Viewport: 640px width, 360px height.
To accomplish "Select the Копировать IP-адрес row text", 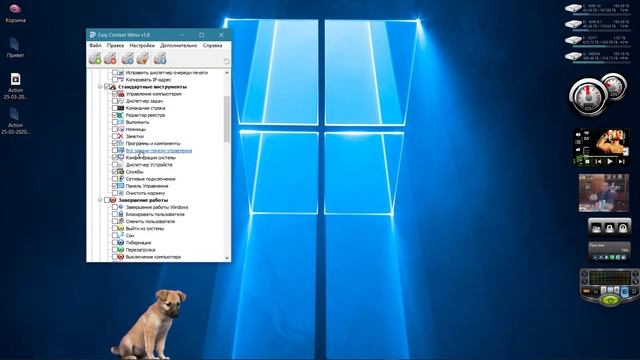I will pyautogui.click(x=148, y=80).
